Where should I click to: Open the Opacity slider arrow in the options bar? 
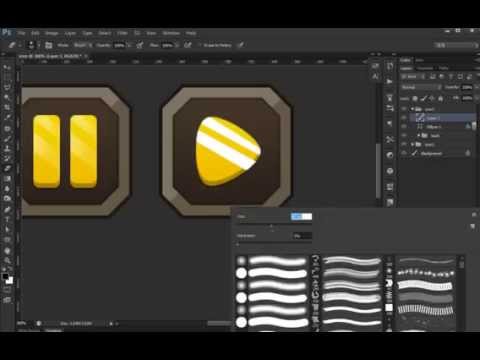click(129, 45)
